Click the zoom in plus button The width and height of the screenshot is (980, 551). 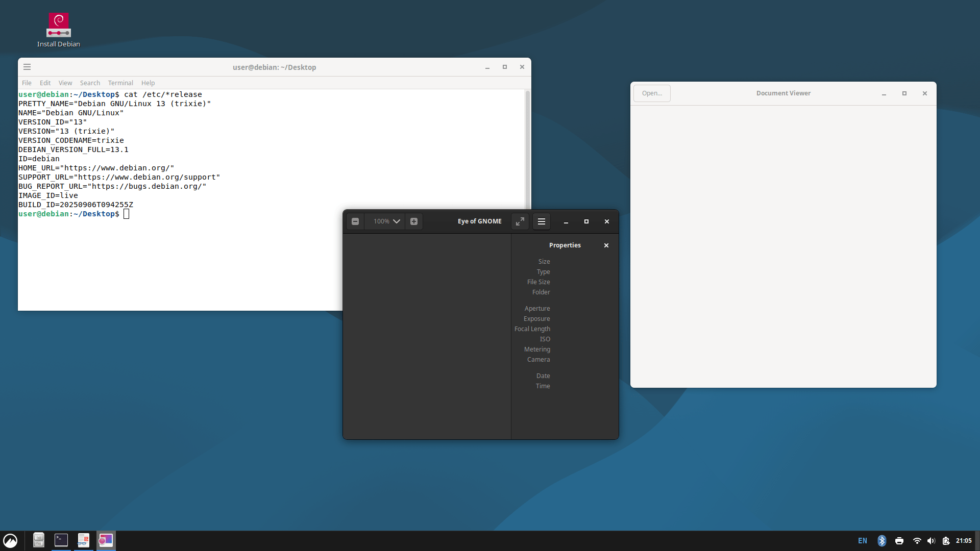(x=414, y=221)
